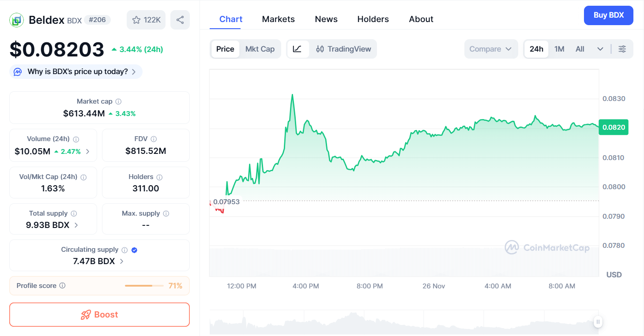
Task: Open chart settings via sliders icon
Action: pos(622,49)
